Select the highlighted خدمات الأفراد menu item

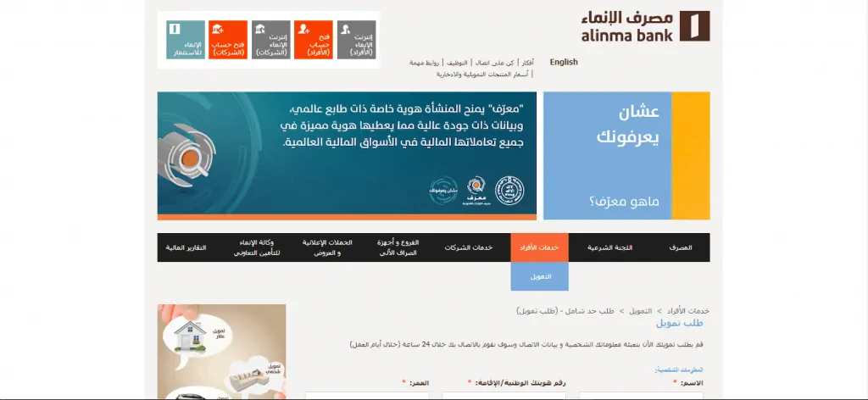pyautogui.click(x=540, y=247)
